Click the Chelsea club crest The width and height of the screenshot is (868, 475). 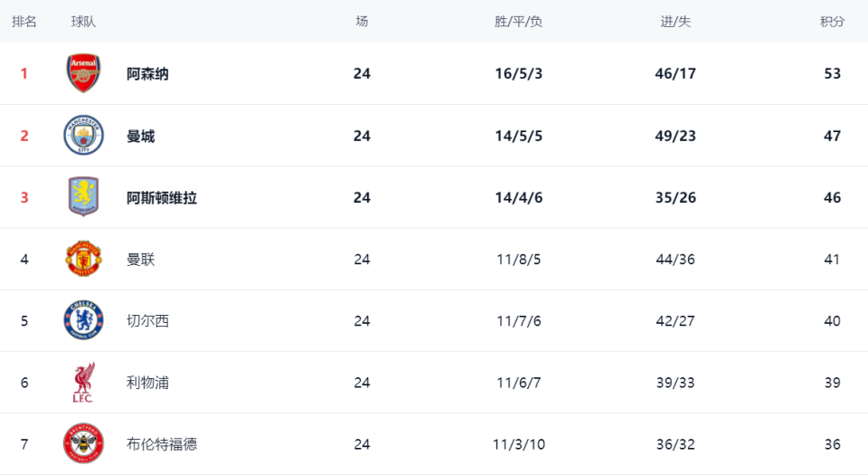point(84,321)
